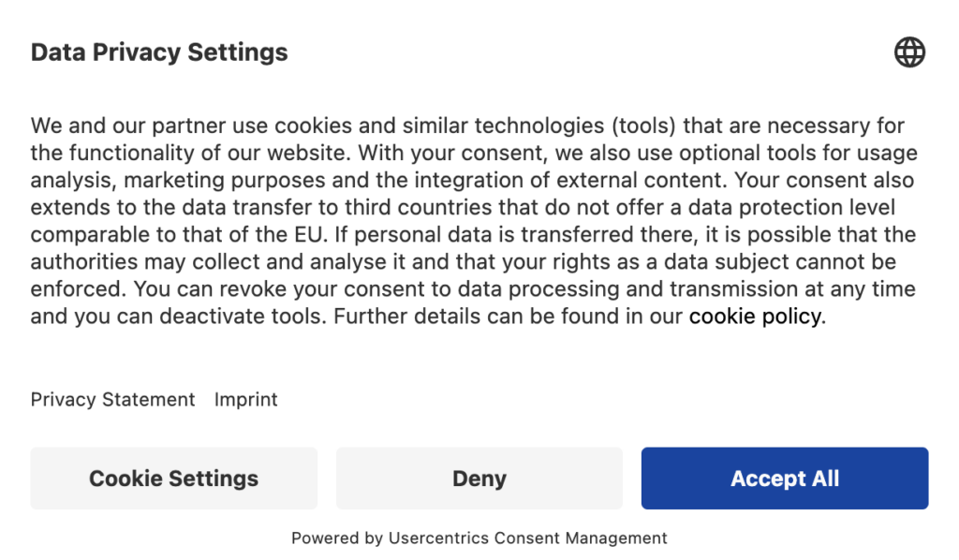Screen dimensions: 959x560
Task: Customize preferences with Cookie Settings button
Action: (x=173, y=479)
